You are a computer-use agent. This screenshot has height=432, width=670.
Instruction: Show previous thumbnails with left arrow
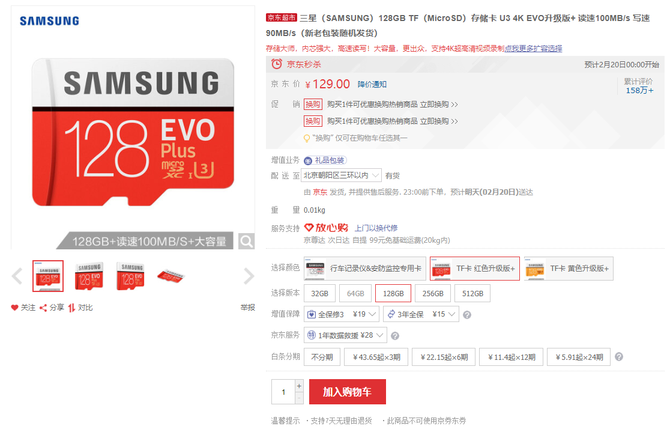click(x=17, y=276)
